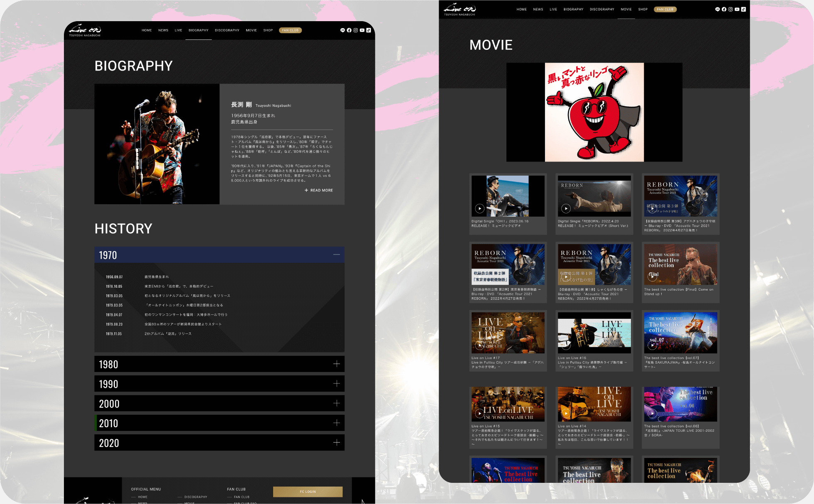Open TikTok icon in the Biography page header
This screenshot has width=814, height=504.
369,30
